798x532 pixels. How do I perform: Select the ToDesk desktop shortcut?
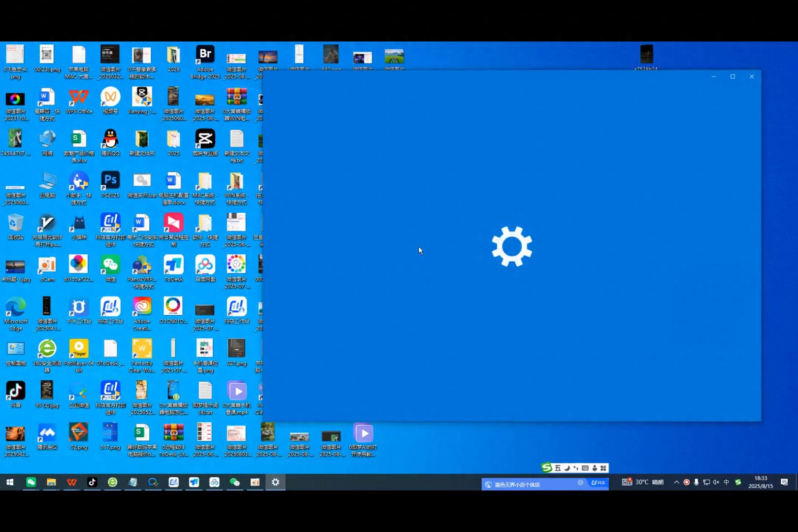(173, 266)
